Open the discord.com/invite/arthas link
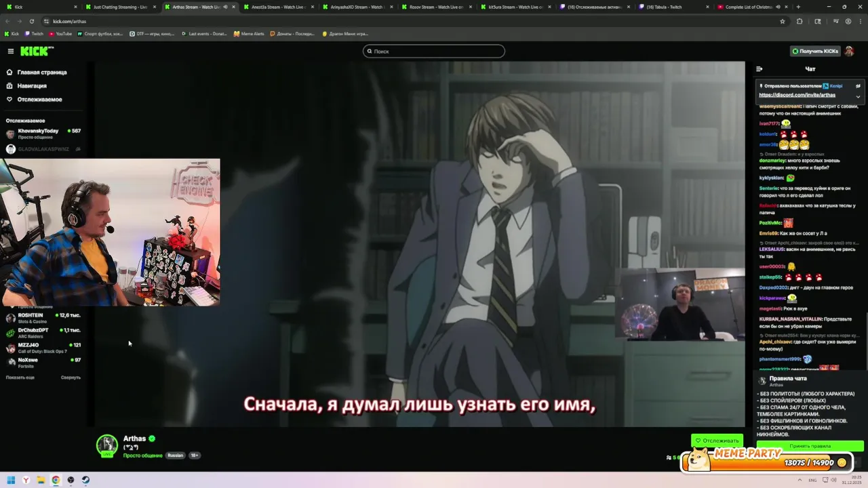 (797, 96)
